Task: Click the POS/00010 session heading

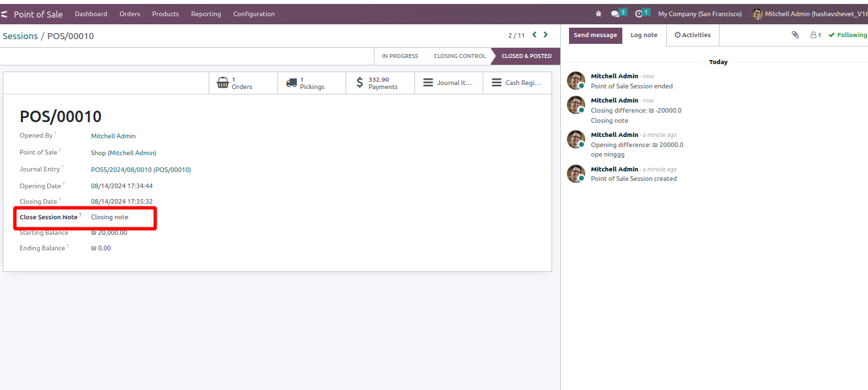Action: (x=60, y=116)
